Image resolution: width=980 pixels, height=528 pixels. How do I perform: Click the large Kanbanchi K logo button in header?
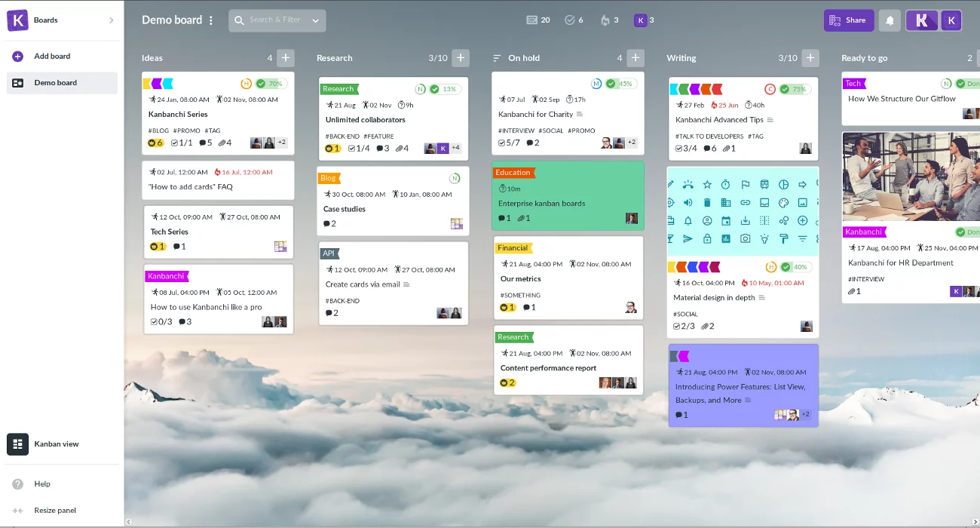[x=921, y=20]
